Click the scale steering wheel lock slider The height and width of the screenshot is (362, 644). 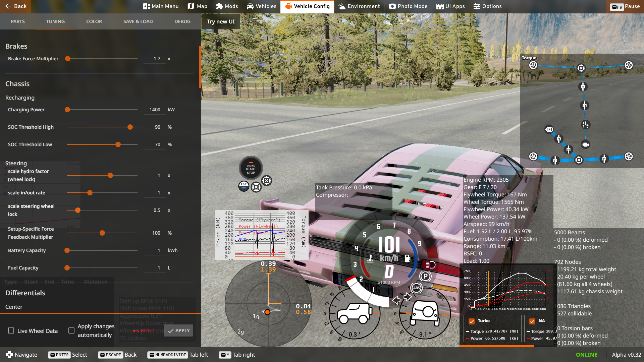tap(102, 210)
